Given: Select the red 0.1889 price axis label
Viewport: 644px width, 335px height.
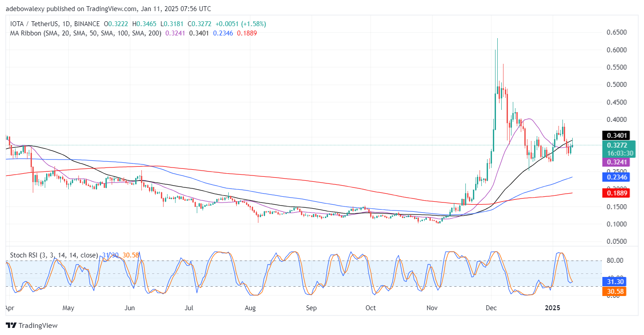Looking at the screenshot, I should coord(617,193).
